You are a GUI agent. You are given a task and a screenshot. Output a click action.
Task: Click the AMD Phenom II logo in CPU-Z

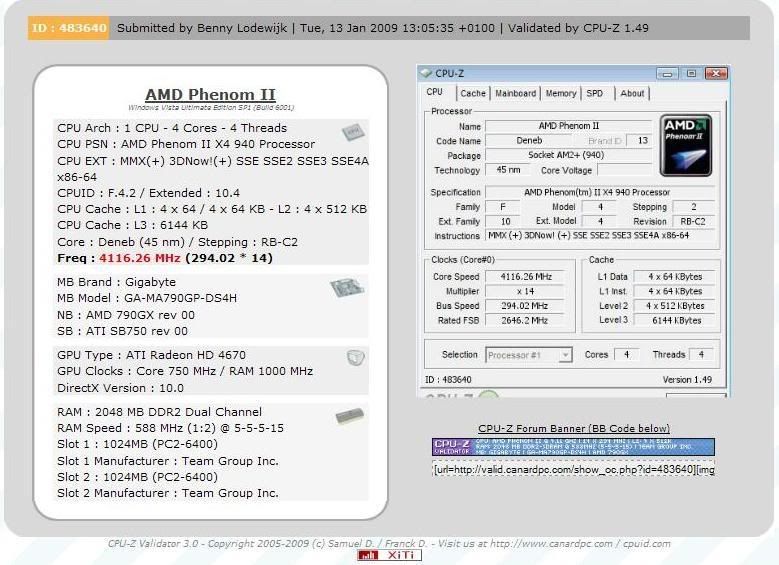click(x=686, y=145)
